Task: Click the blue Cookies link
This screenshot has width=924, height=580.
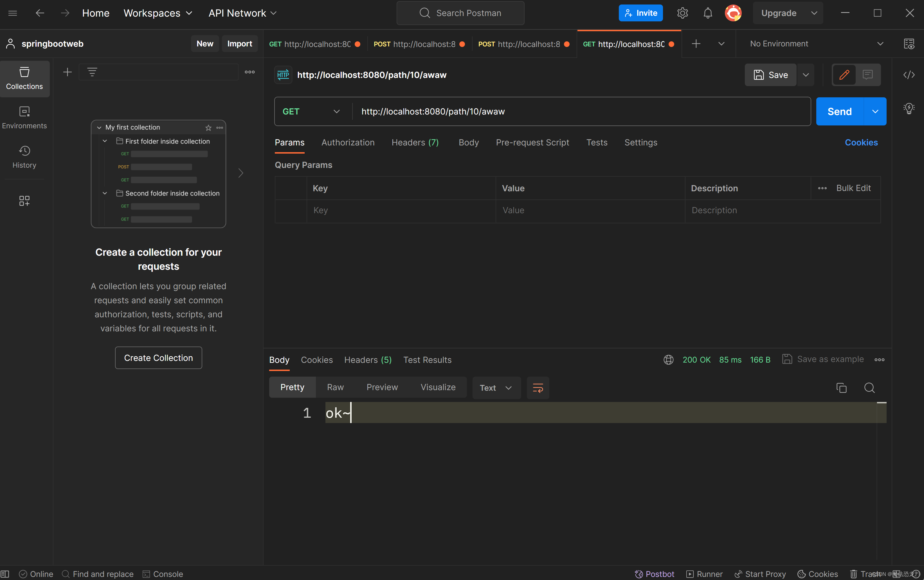Action: click(861, 143)
